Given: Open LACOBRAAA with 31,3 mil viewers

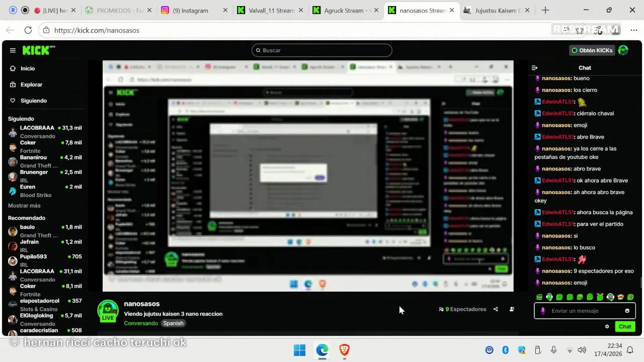Looking at the screenshot, I should [45, 132].
